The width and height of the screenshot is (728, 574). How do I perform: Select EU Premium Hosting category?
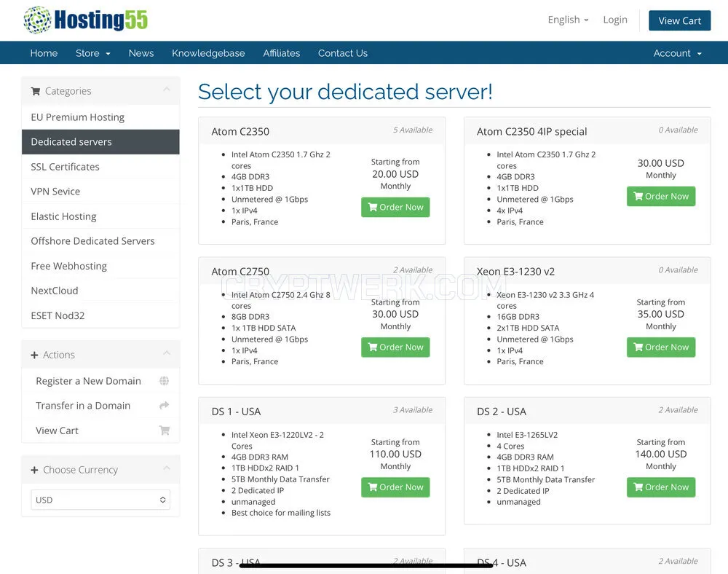click(100, 117)
